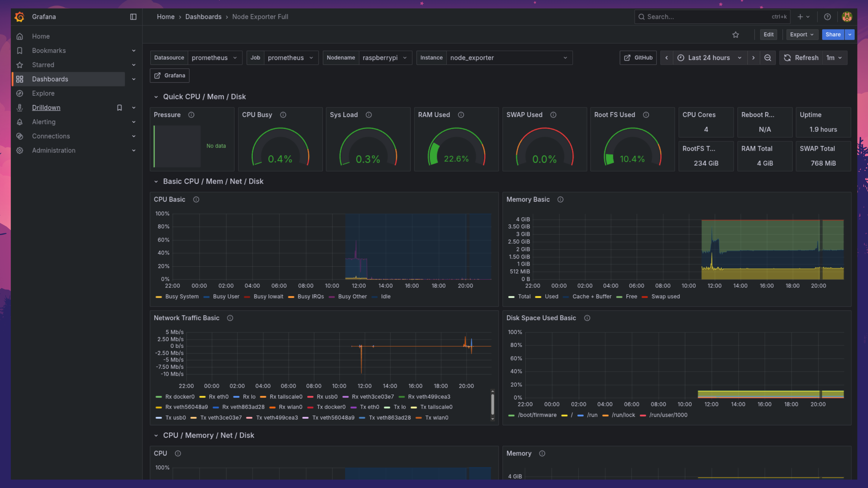The height and width of the screenshot is (488, 868).
Task: Shift time range forward arrow
Action: (753, 58)
